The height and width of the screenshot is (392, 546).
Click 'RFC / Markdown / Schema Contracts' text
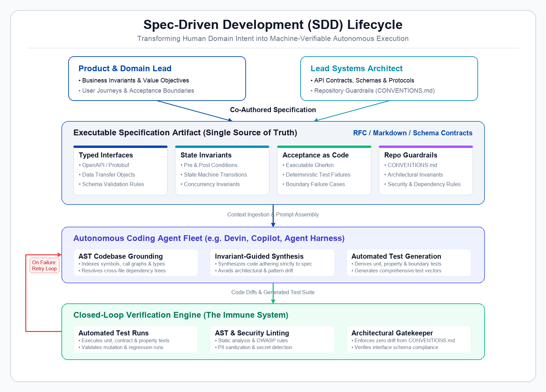tap(413, 133)
